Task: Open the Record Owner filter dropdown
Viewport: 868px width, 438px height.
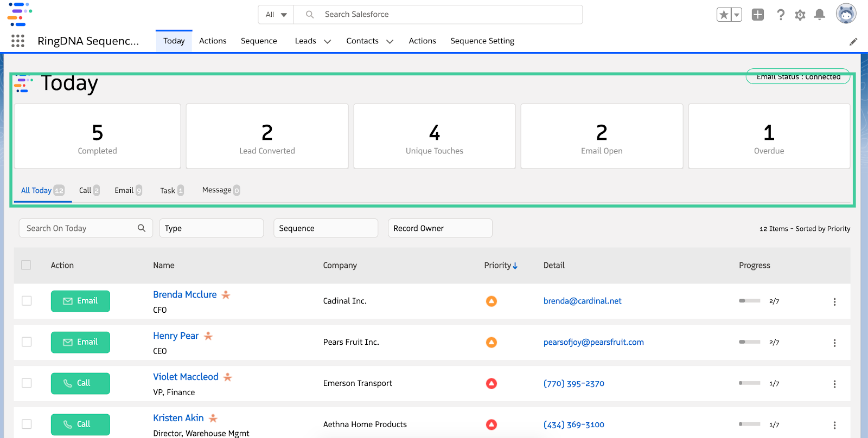Action: 440,228
